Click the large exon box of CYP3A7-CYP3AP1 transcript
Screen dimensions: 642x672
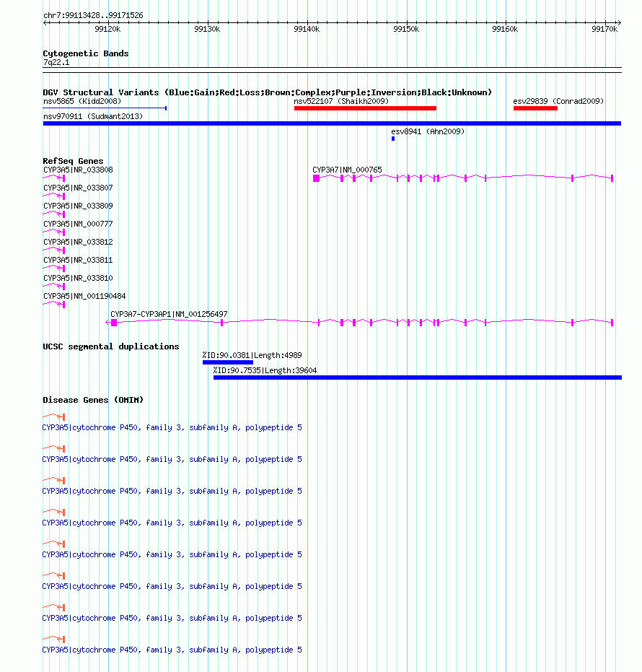pos(114,323)
